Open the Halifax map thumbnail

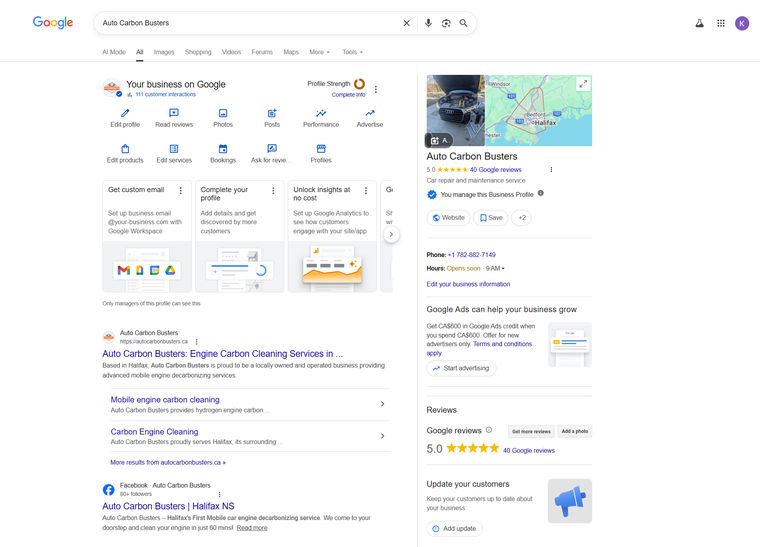click(538, 110)
